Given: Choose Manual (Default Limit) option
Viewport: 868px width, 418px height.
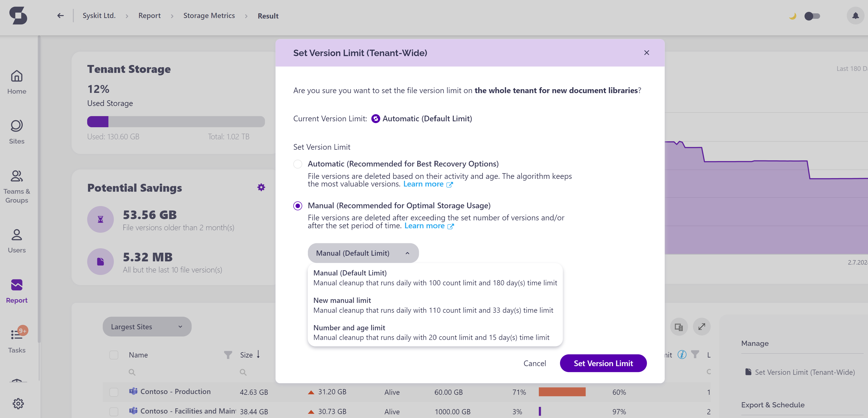Looking at the screenshot, I should pyautogui.click(x=435, y=278).
